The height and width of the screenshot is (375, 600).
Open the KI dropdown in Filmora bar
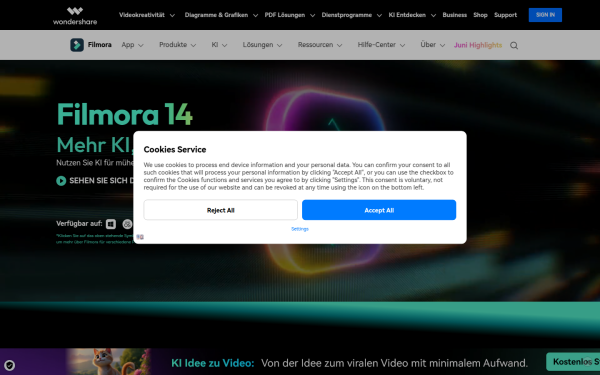pos(219,45)
